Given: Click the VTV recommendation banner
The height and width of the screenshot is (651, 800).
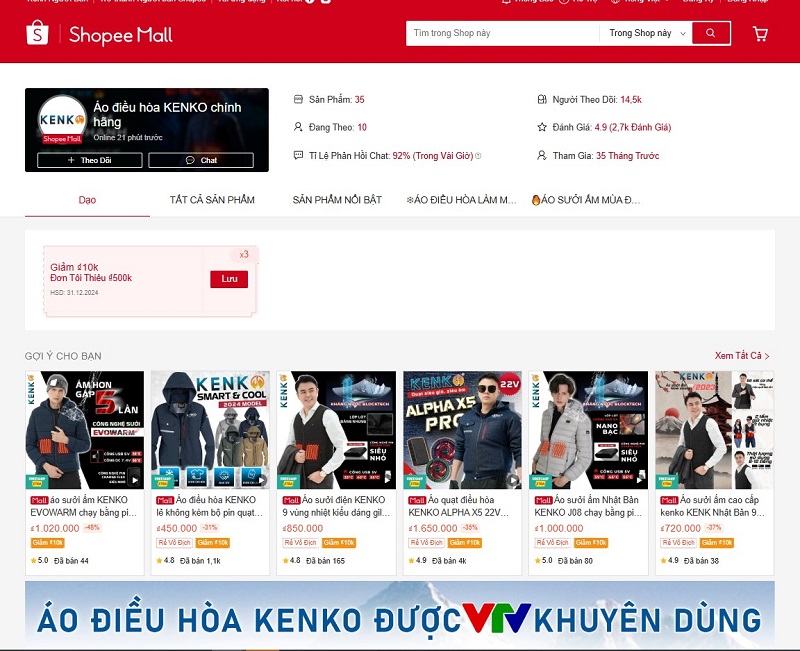Looking at the screenshot, I should click(400, 616).
